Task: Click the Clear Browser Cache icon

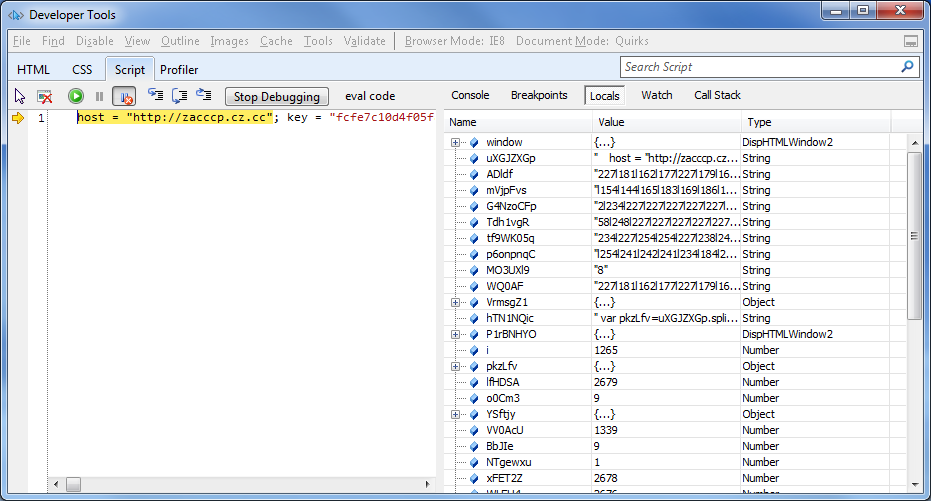Action: tap(45, 96)
